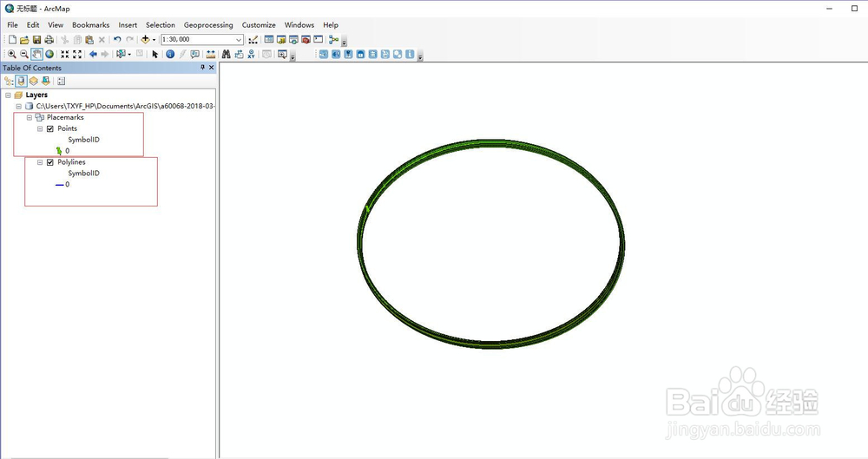Choose the Select Elements black arrow tool

pyautogui.click(x=155, y=55)
